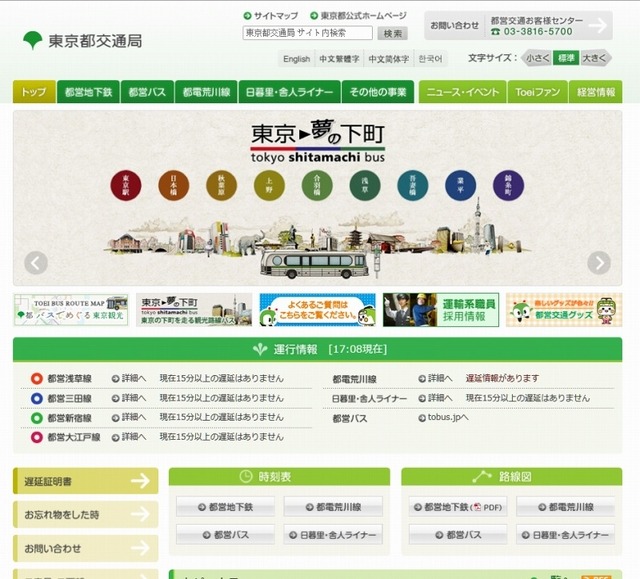Screen dimensions: 640x579
Task: Click the yellow 上野 circle in banner
Action: click(x=269, y=185)
